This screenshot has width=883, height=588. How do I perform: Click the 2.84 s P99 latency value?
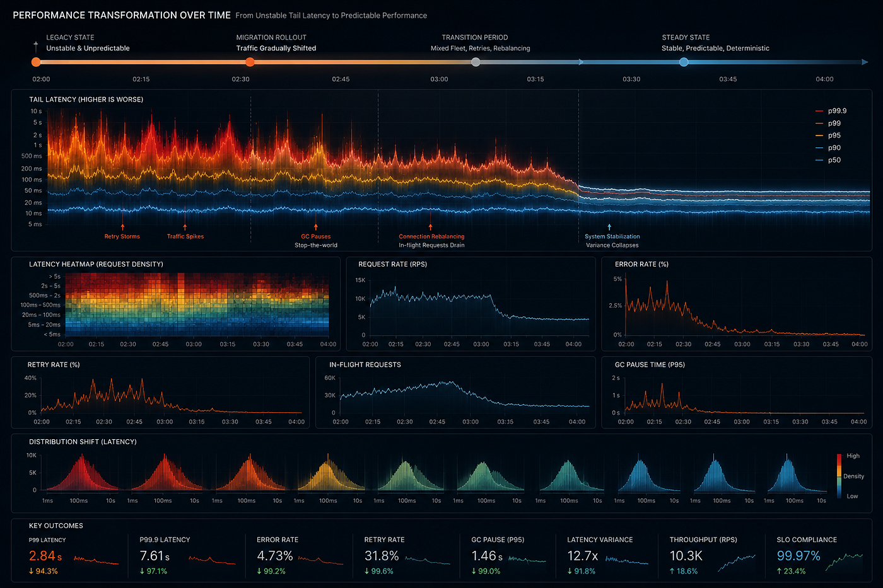click(x=45, y=556)
